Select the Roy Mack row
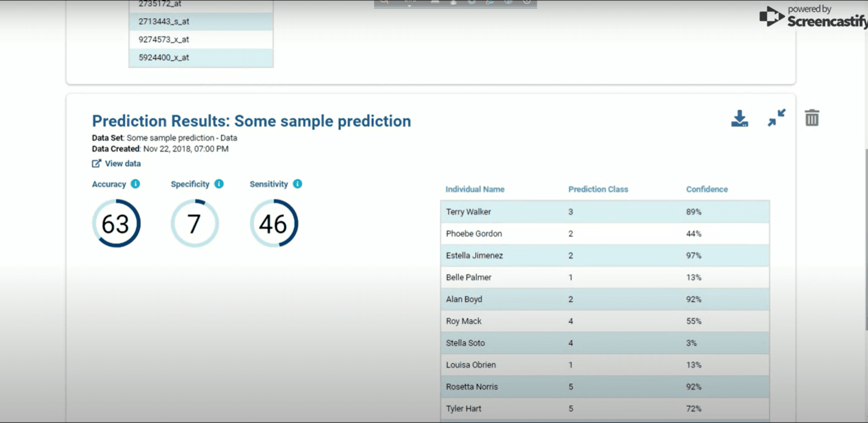This screenshot has height=423, width=868. pyautogui.click(x=605, y=321)
